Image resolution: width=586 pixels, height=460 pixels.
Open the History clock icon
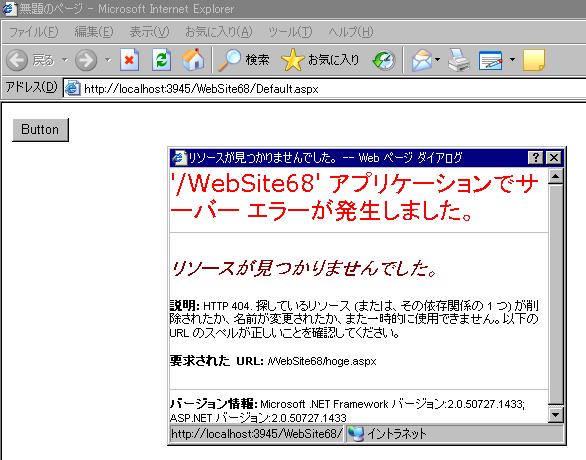point(384,60)
